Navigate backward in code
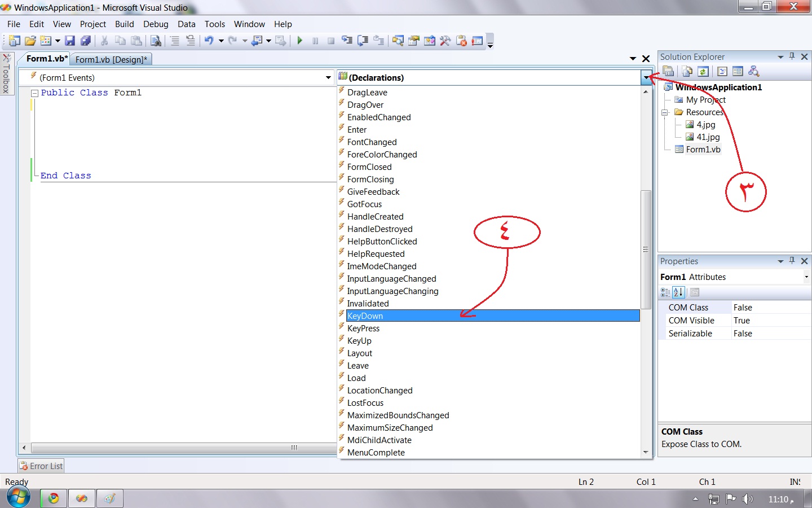The height and width of the screenshot is (508, 812). 257,41
